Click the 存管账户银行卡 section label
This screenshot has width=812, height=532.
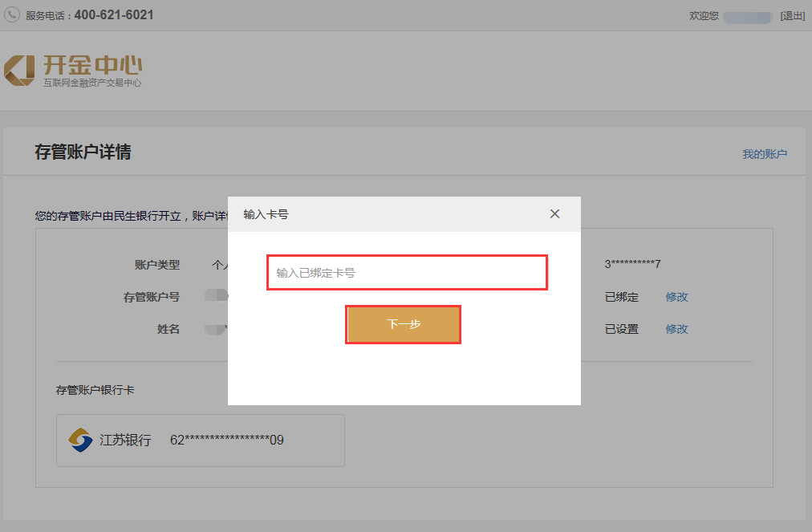[95, 390]
